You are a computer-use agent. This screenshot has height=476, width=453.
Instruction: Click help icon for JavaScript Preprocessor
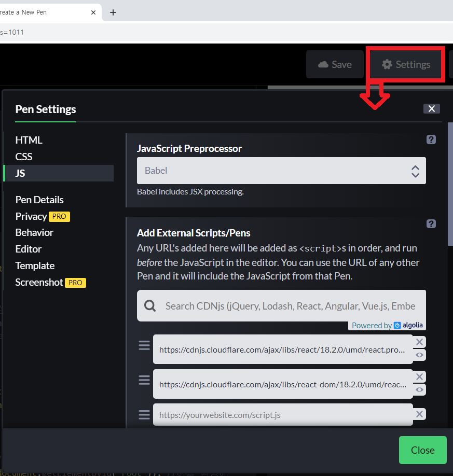[431, 139]
